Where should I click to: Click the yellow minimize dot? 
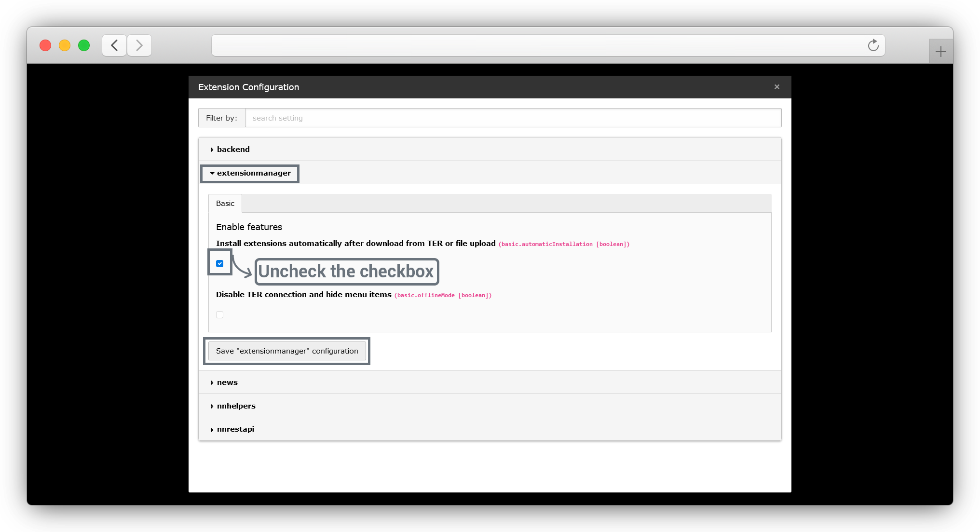(x=65, y=45)
